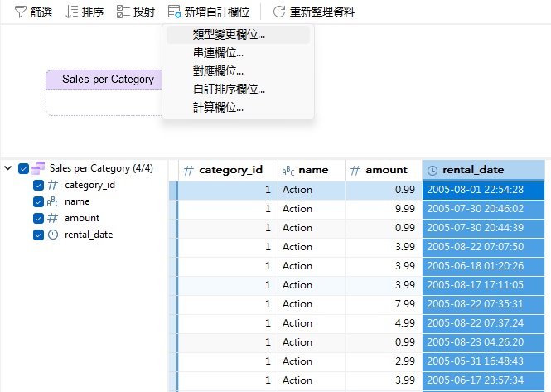Click the 重新整理資料 button label

coord(321,12)
